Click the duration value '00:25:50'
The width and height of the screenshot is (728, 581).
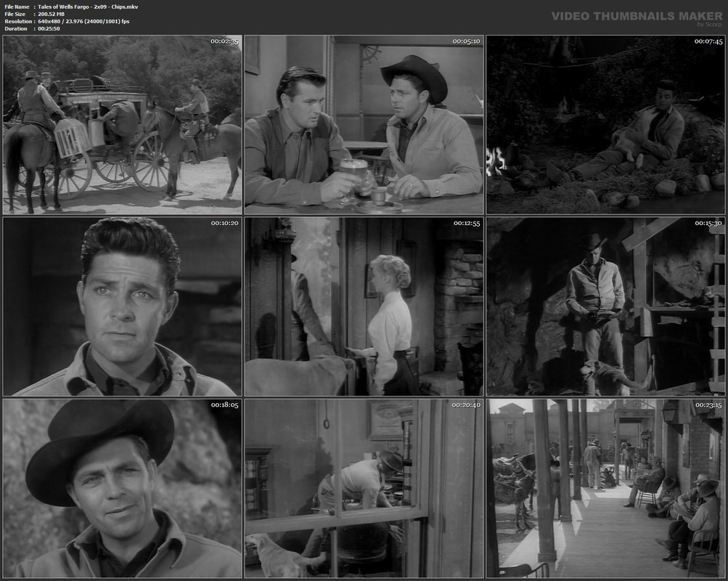click(x=49, y=29)
